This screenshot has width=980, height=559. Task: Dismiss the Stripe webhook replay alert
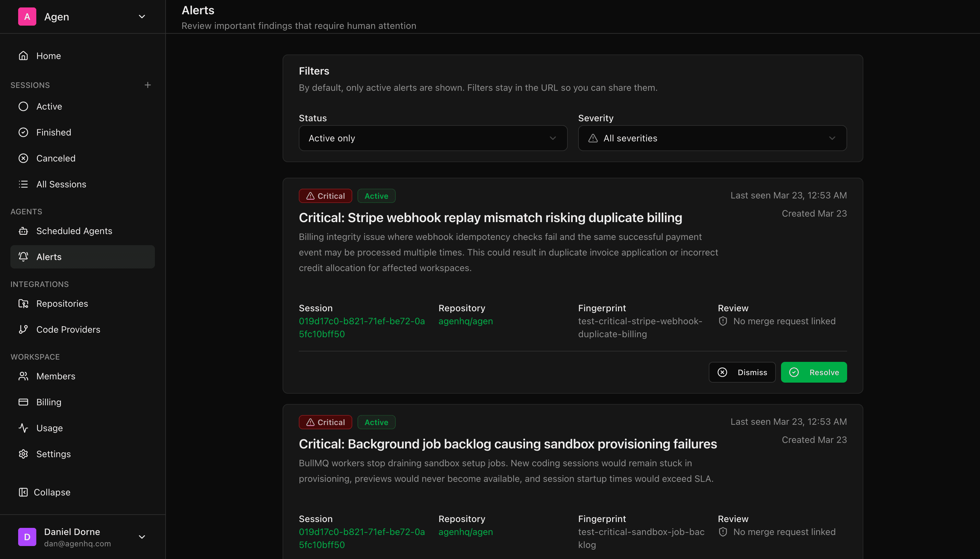[742, 372]
